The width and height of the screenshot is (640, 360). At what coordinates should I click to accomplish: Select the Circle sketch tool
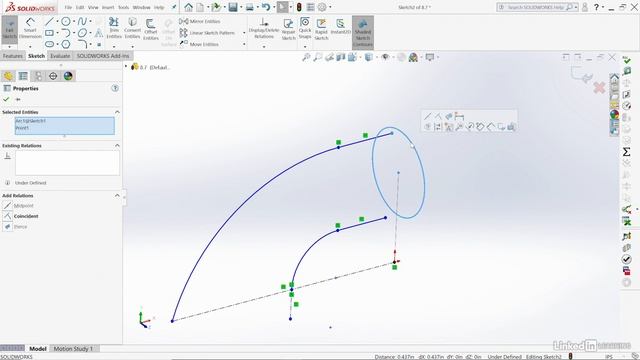click(66, 21)
